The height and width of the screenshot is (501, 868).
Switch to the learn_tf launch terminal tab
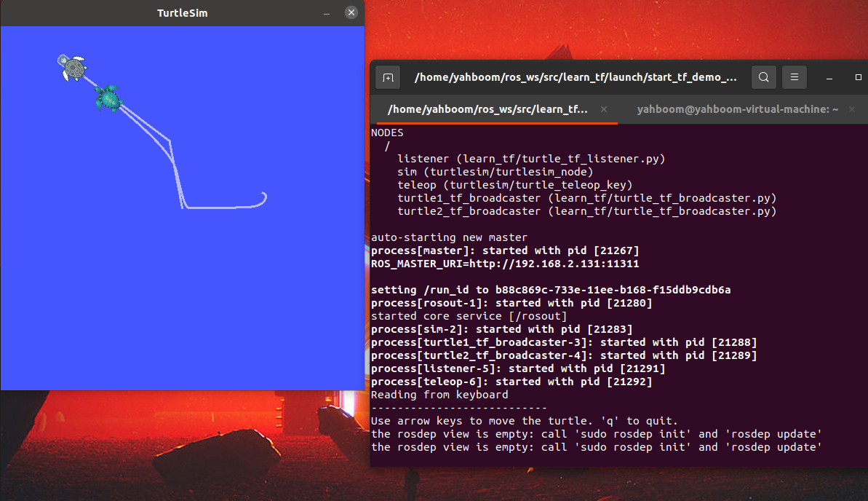click(487, 109)
